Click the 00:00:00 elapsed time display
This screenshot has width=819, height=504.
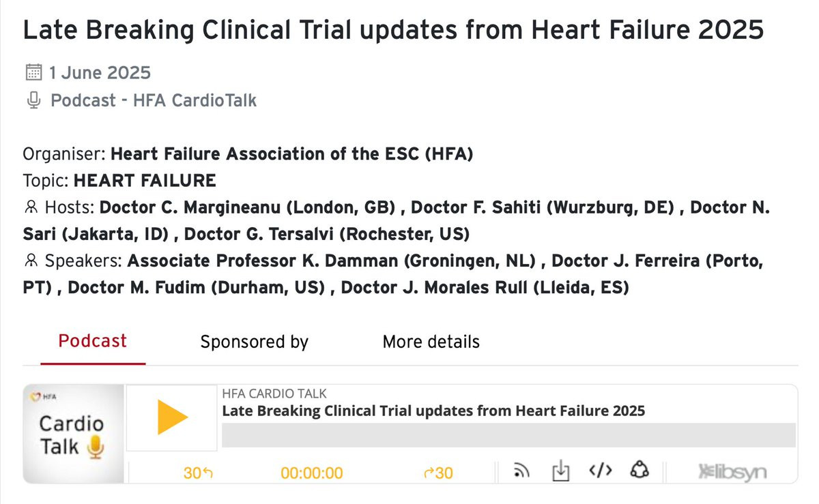coord(312,473)
